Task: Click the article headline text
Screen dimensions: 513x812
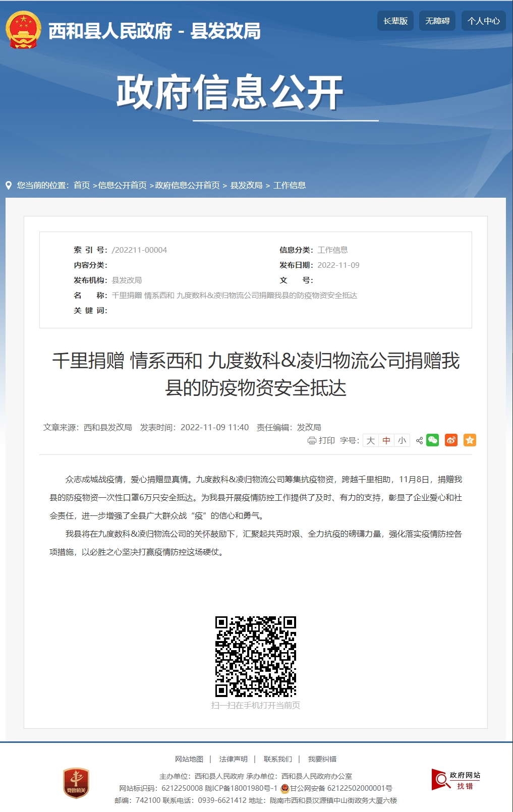Action: [x=256, y=374]
